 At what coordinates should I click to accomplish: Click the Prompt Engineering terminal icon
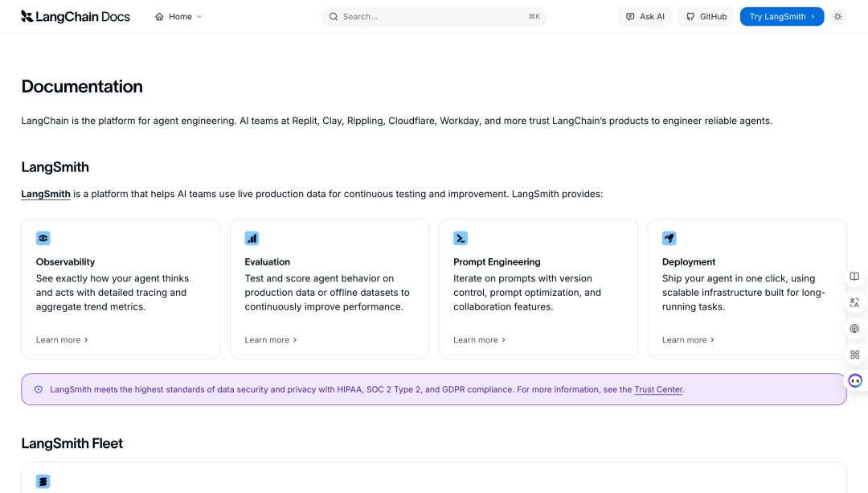tap(461, 238)
